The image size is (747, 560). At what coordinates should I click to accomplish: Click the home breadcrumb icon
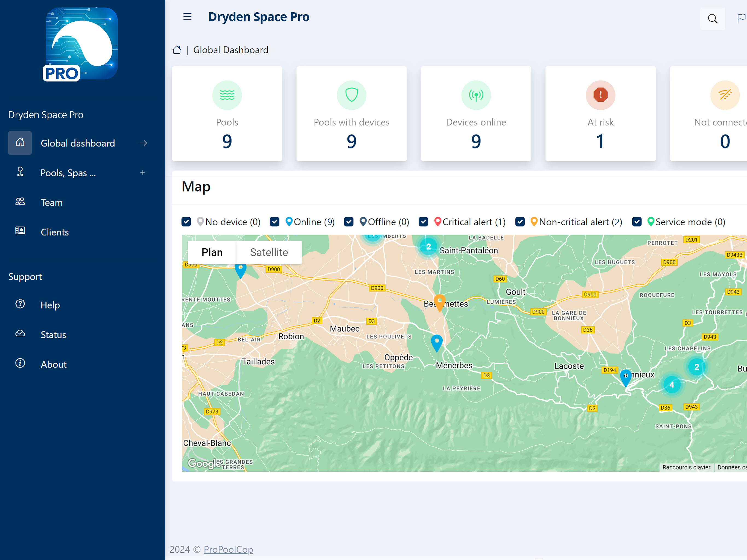[x=177, y=50]
